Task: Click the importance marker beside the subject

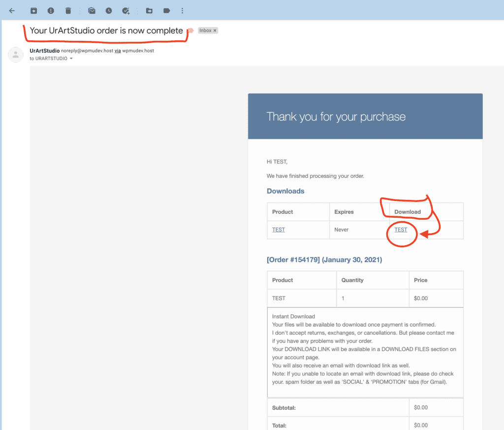Action: pyautogui.click(x=191, y=31)
